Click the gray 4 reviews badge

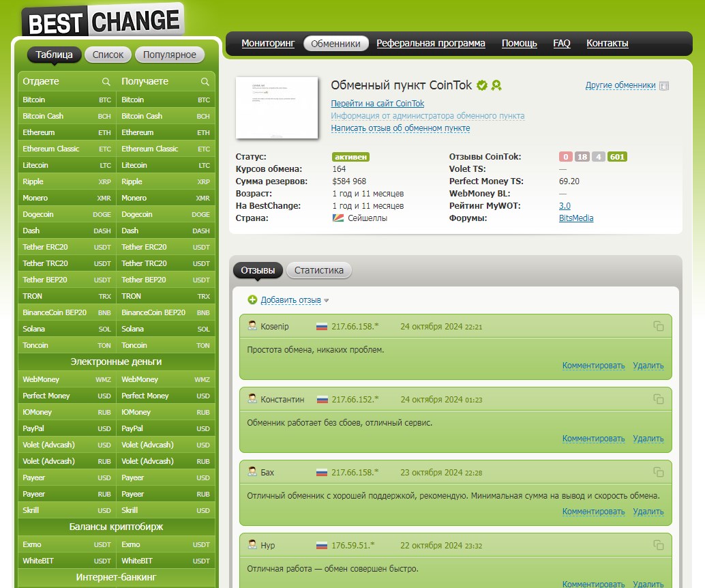click(598, 157)
